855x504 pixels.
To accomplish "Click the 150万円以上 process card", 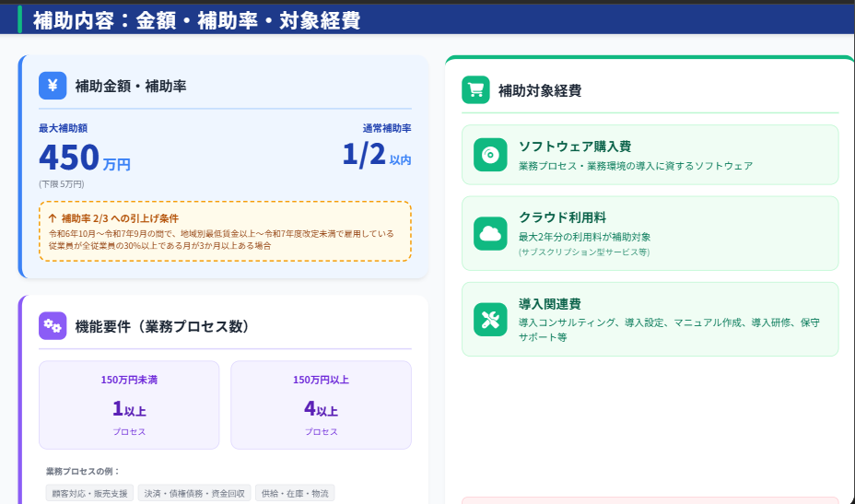I will [321, 404].
